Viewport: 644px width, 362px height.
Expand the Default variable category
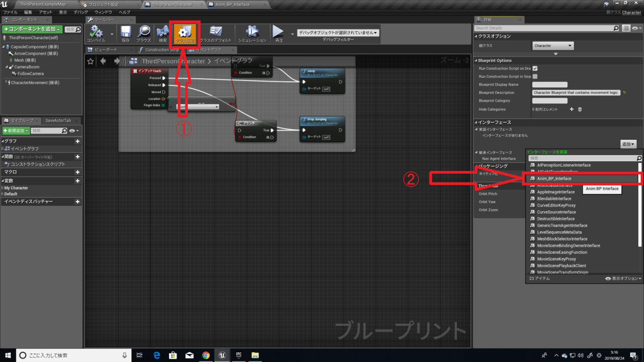[3, 194]
